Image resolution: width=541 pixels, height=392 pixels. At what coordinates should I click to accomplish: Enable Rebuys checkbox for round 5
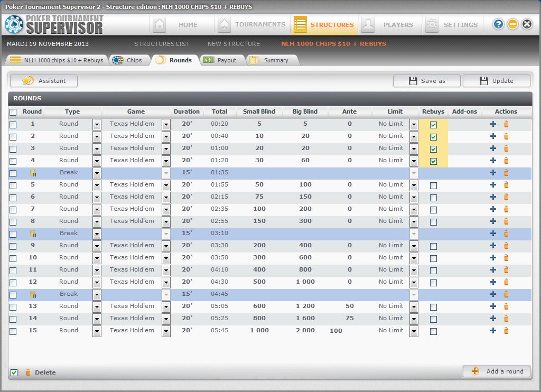tap(433, 185)
